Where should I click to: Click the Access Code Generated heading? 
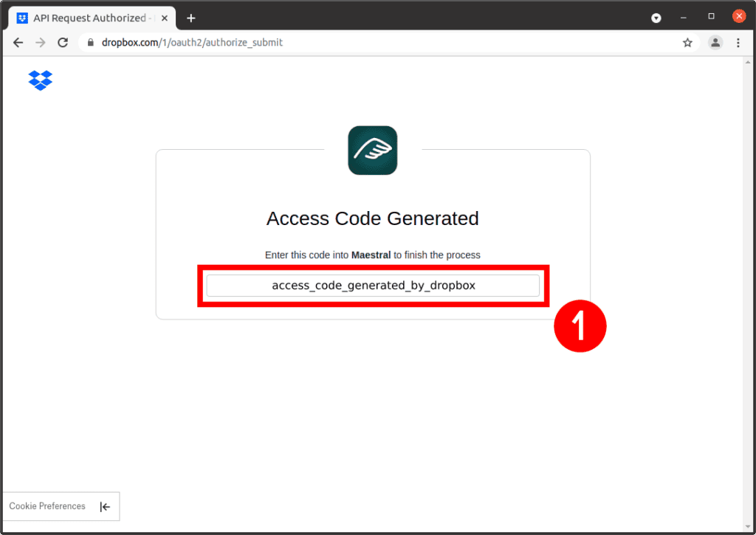tap(373, 218)
